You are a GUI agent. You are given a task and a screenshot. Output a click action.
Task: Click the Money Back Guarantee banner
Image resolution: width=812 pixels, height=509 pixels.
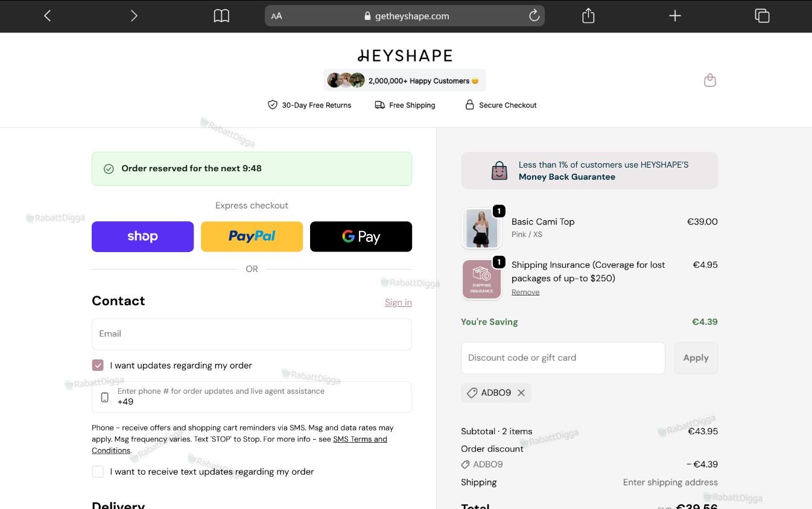tap(589, 171)
